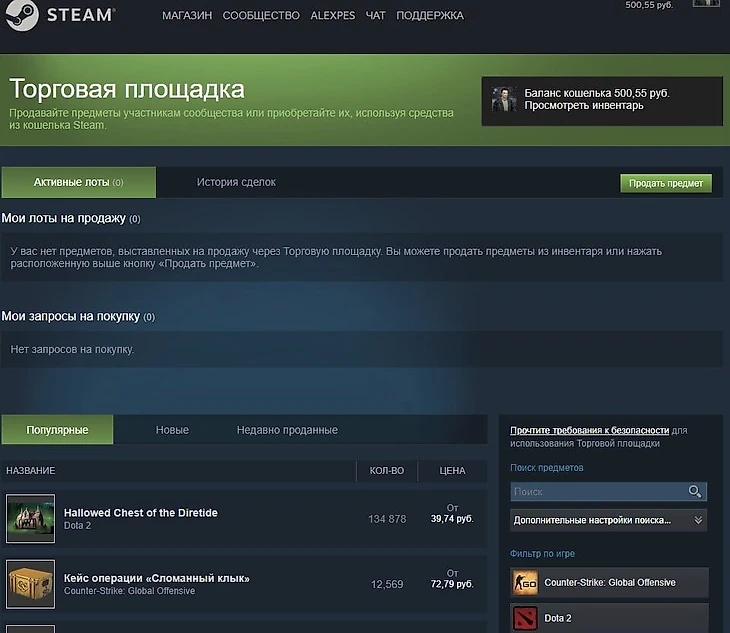Sort the list by НАЗВАНИЕ column

pyautogui.click(x=31, y=471)
